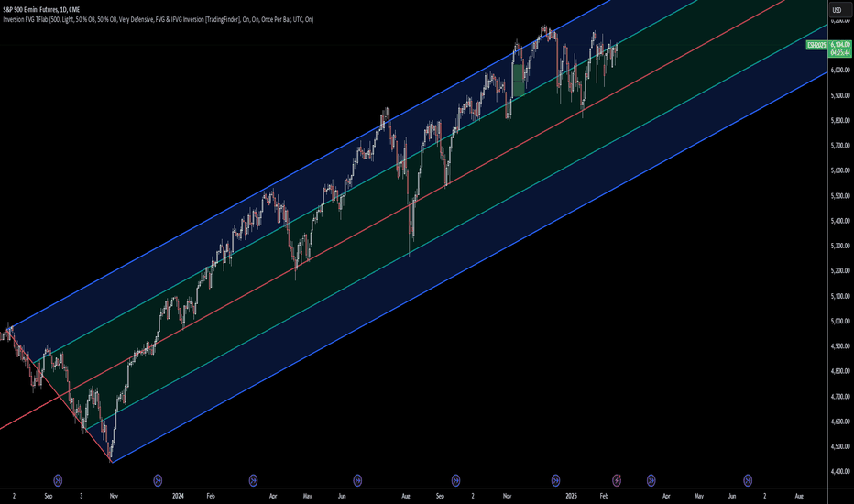Image resolution: width=854 pixels, height=504 pixels.
Task: Click the 5,400.00 price axis label
Action: click(840, 221)
